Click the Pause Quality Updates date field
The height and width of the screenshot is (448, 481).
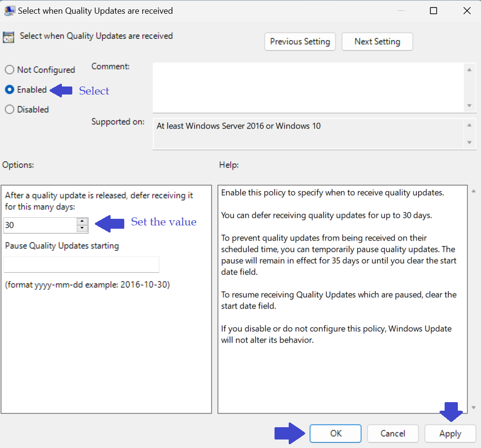point(81,265)
